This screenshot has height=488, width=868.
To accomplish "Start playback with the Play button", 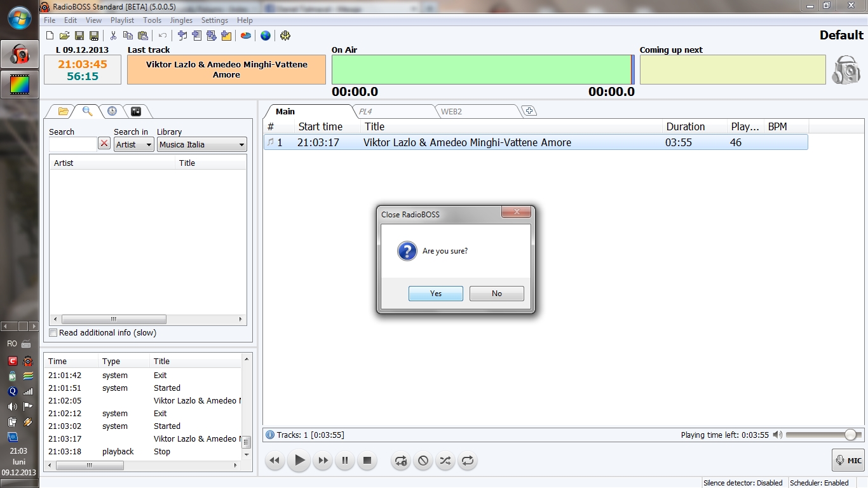I will click(299, 460).
